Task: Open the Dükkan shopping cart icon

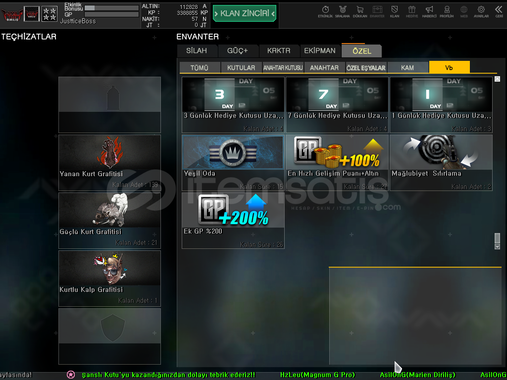Action: coord(360,11)
